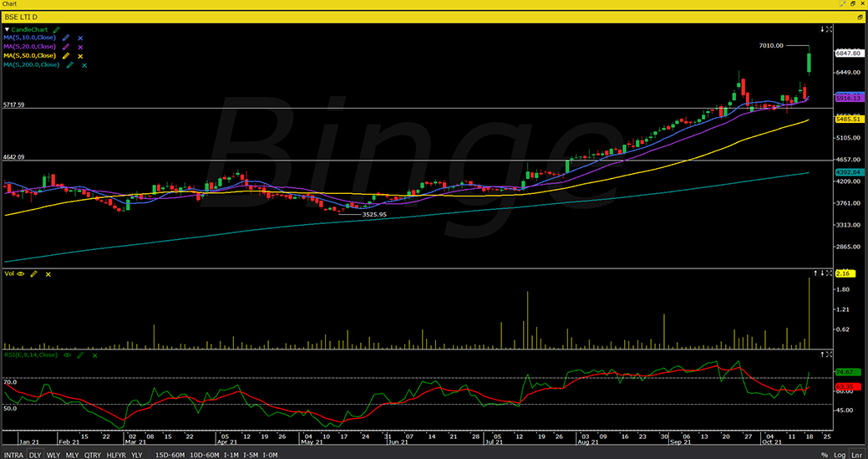Click the 4642.09 horizontal line label
Screen dimensions: 868x459
point(13,157)
